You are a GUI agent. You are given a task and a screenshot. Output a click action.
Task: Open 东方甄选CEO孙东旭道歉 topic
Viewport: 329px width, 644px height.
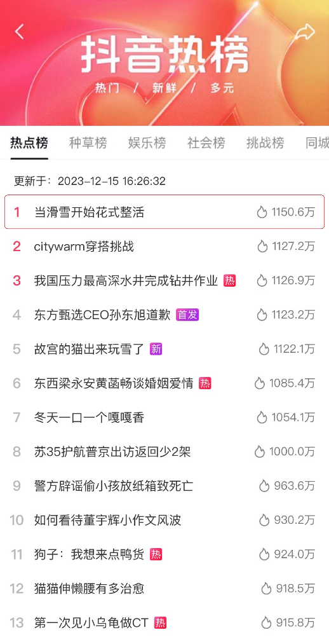point(164,315)
